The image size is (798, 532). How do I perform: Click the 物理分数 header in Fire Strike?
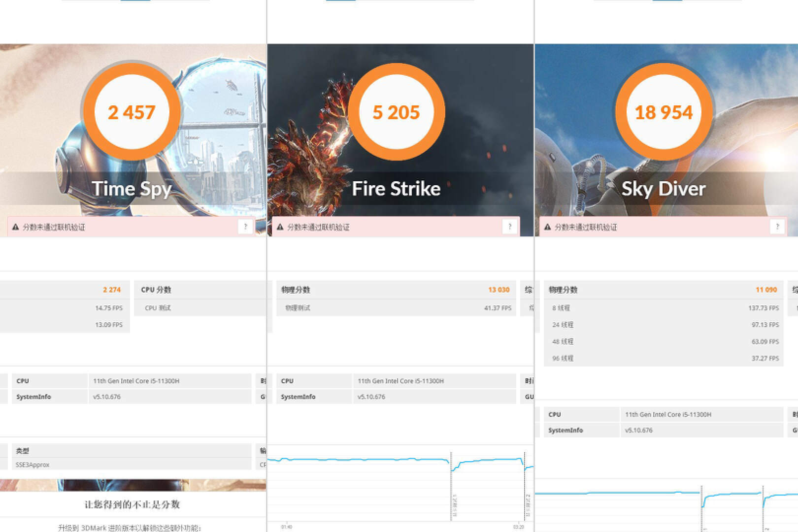click(296, 290)
